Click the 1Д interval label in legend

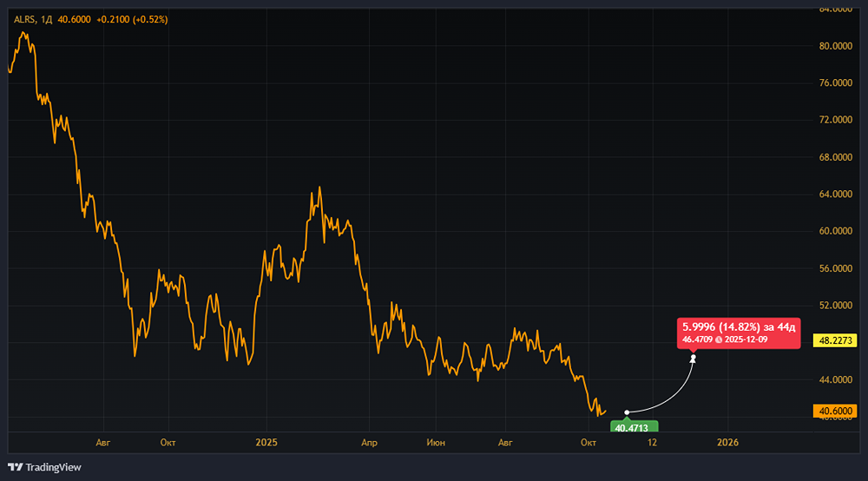click(48, 19)
